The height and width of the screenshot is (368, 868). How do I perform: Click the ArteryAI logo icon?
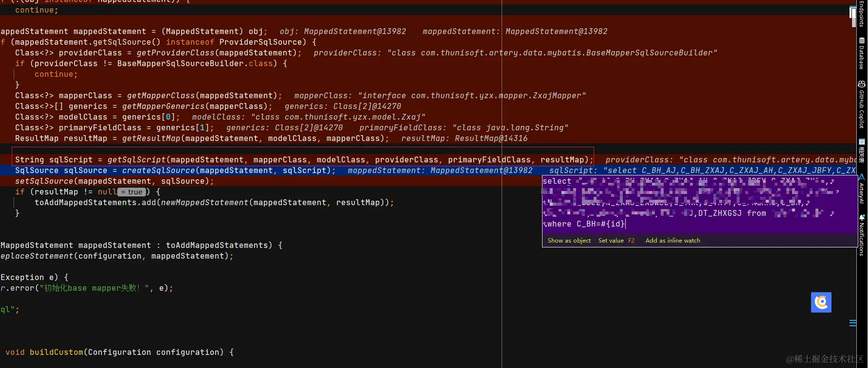862,177
